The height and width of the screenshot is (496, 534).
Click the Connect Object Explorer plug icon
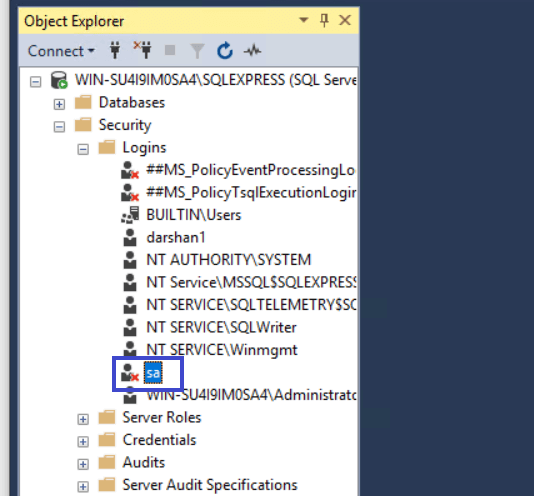(115, 50)
